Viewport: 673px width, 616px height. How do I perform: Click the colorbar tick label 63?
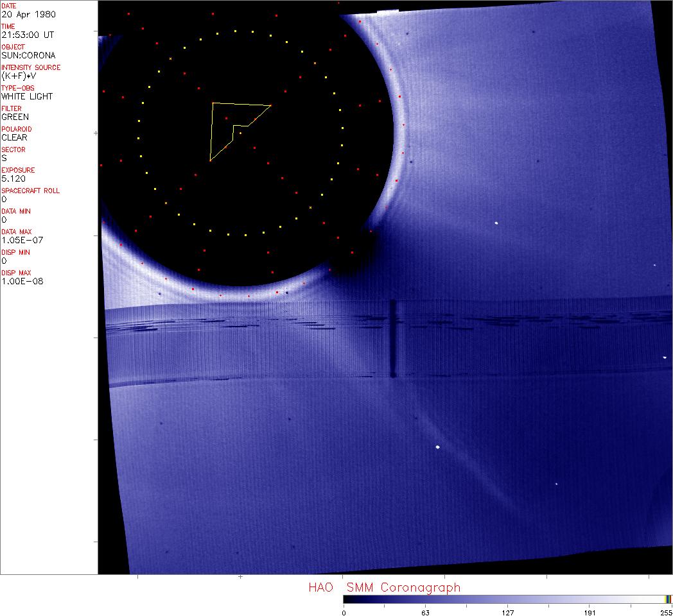click(425, 612)
